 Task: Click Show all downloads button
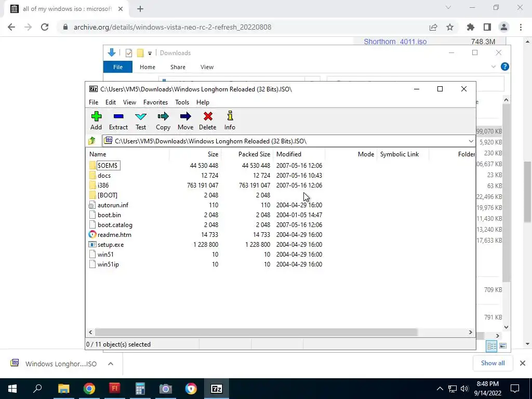[493, 363]
